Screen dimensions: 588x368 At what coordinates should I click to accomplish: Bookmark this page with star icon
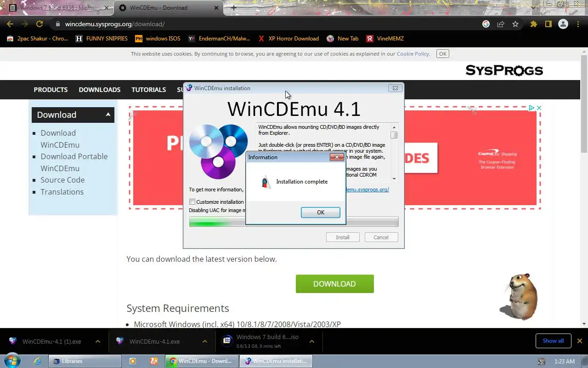click(x=515, y=24)
